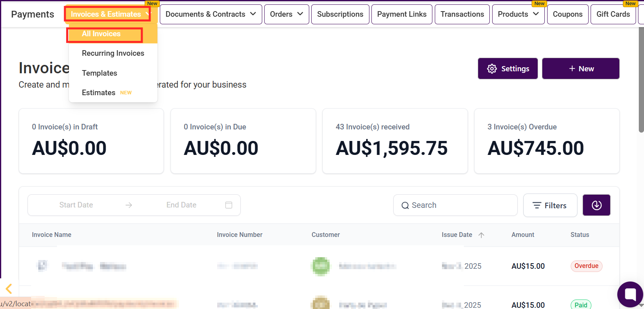
Task: Click the download invoices icon button
Action: tap(596, 205)
